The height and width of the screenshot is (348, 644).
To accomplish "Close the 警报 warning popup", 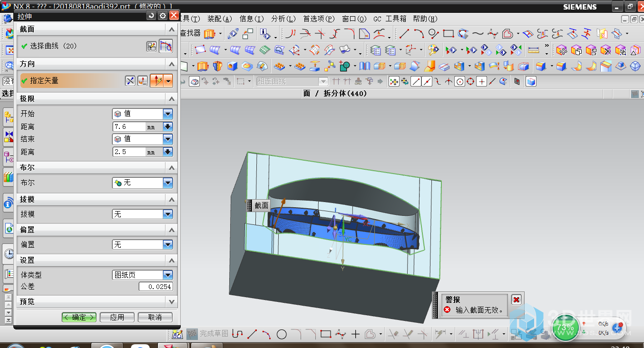I will [517, 300].
